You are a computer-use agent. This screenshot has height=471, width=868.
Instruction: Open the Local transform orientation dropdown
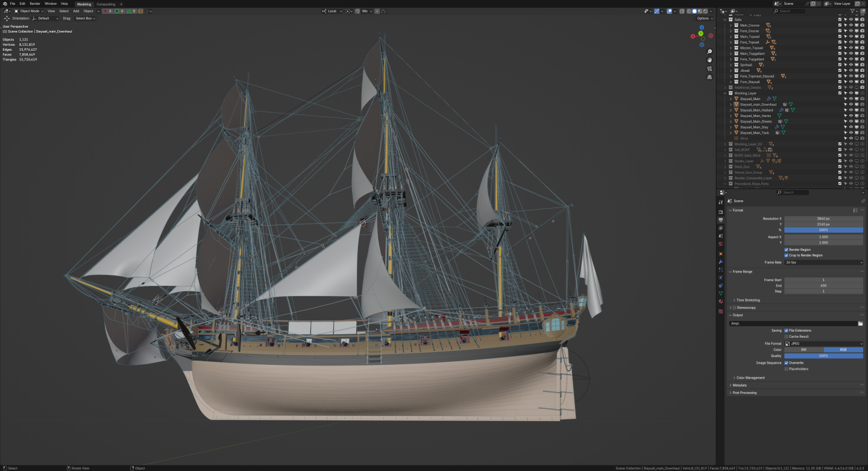pos(332,11)
